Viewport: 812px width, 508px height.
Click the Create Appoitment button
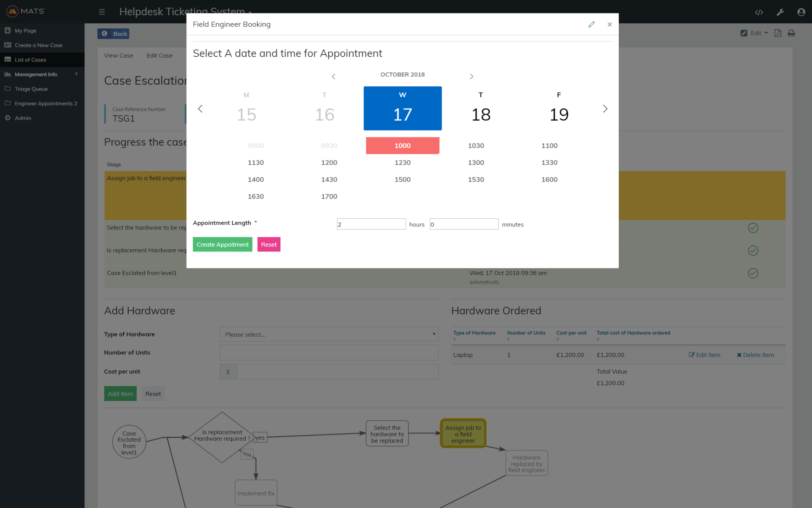pyautogui.click(x=222, y=244)
